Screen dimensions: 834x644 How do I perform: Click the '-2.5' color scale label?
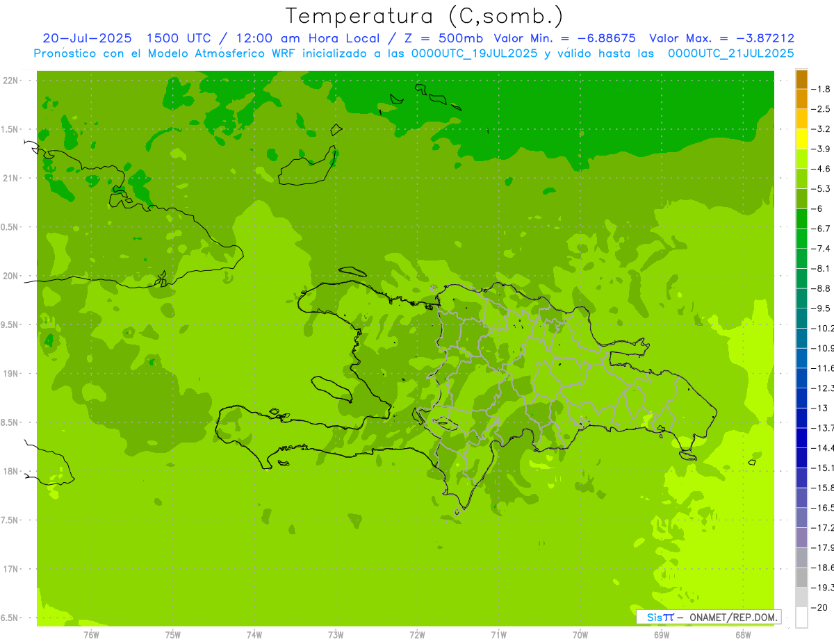[x=821, y=109]
